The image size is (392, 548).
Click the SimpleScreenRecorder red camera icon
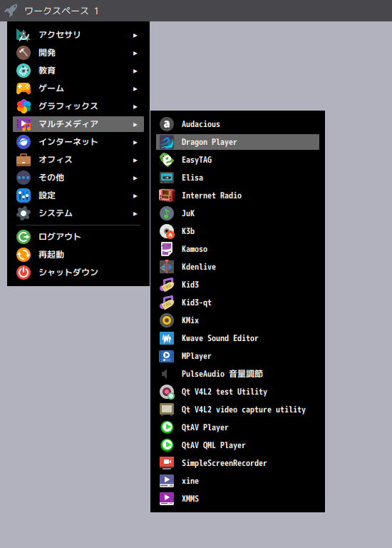coord(167,462)
